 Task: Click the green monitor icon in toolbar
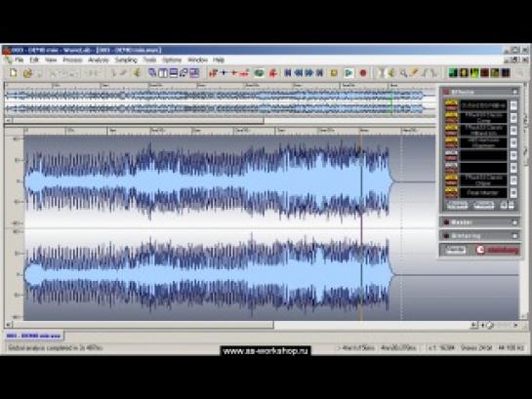[260, 73]
